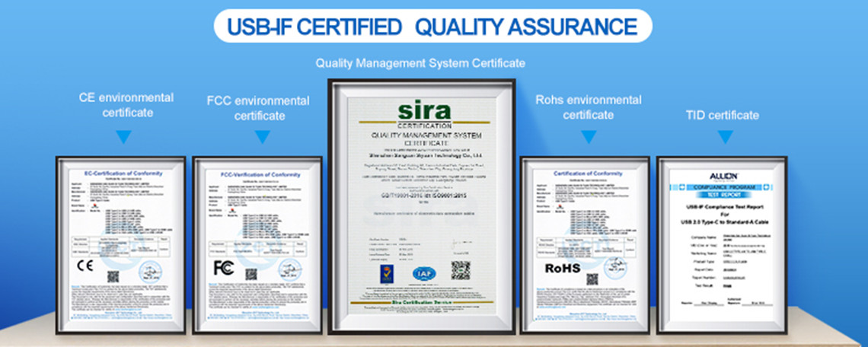Click the 'USB-IF CERTIFIED QUALITY ASSURANCE' banner

tap(433, 26)
